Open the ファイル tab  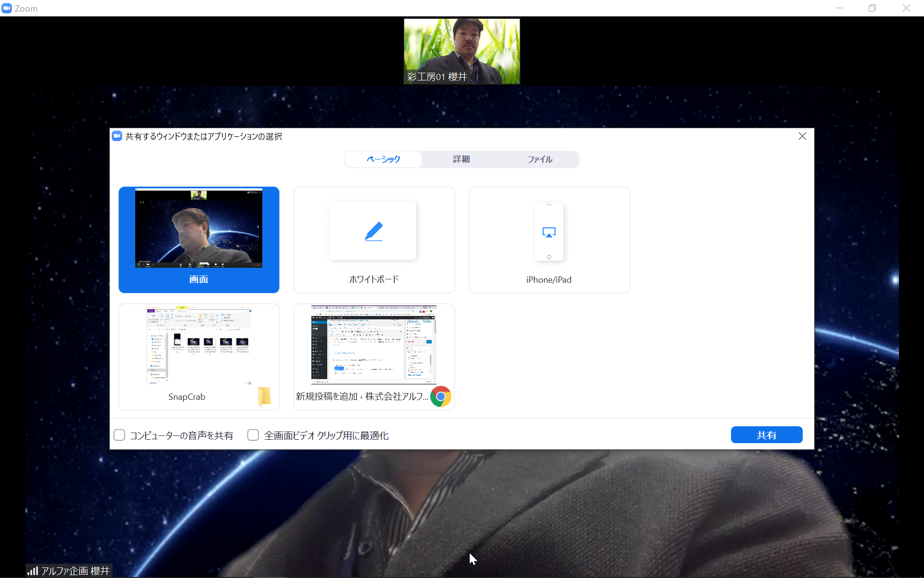tap(539, 159)
